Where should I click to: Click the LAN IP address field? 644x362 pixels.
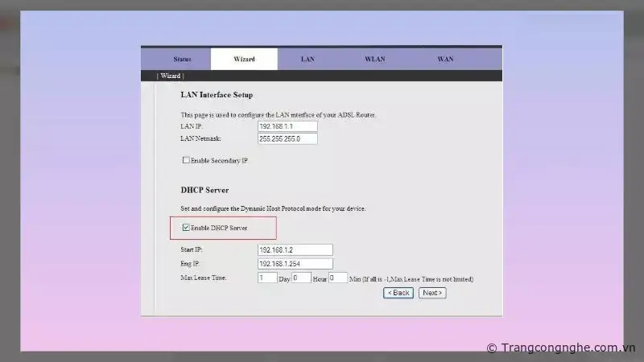(287, 126)
